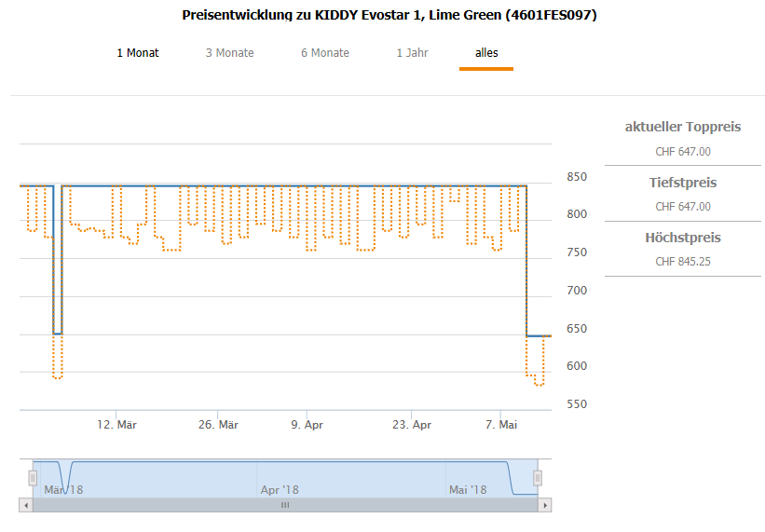Click the 23. Apr date axis label
Image resolution: width=765 pixels, height=532 pixels.
click(412, 425)
